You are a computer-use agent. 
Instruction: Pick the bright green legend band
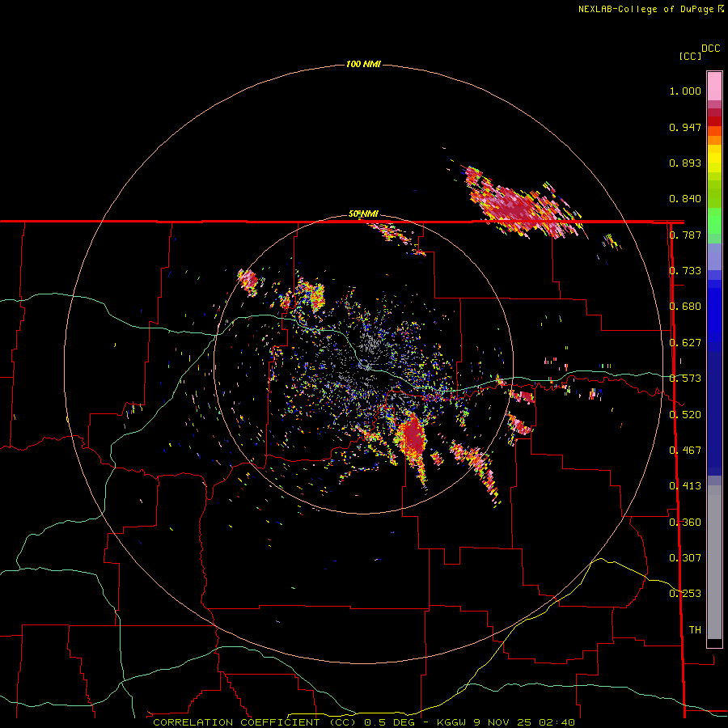(x=714, y=221)
